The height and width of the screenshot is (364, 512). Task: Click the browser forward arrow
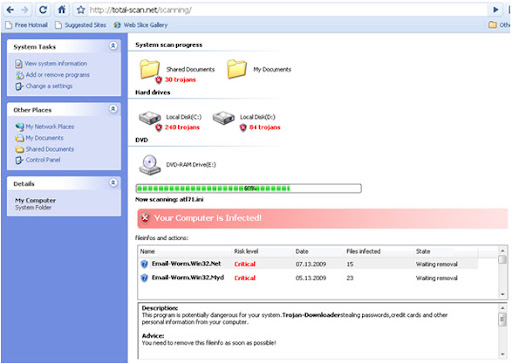point(25,10)
